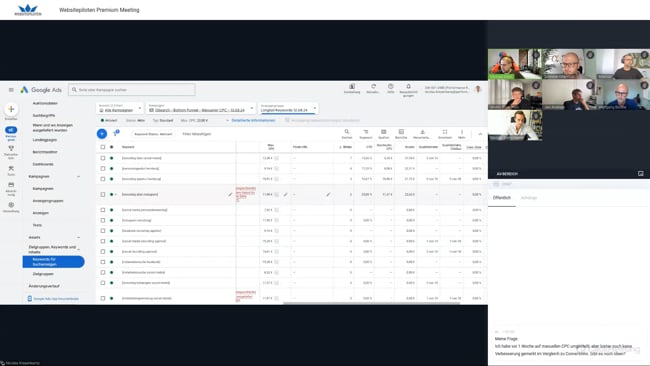650x366 pixels.
Task: Open Zielgruppen in the sidebar
Action: point(43,274)
